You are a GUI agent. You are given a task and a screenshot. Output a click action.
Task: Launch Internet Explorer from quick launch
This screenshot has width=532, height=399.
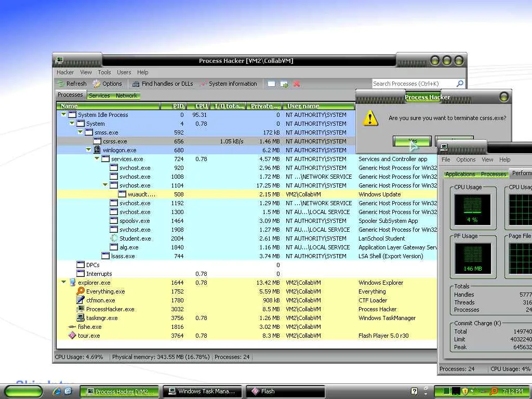[x=56, y=392]
